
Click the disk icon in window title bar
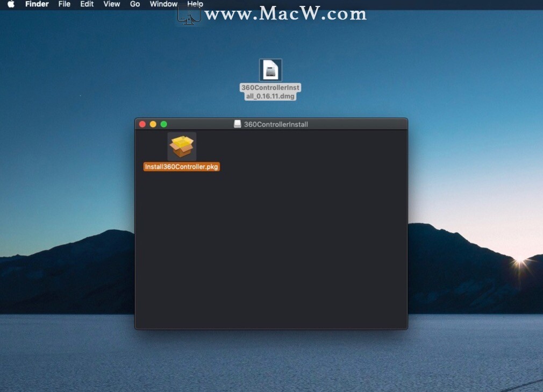click(x=237, y=124)
